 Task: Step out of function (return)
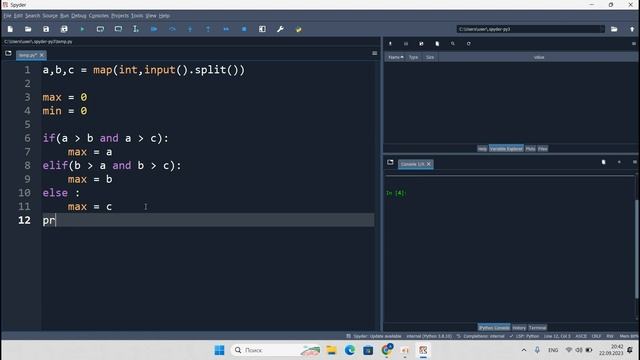pyautogui.click(x=208, y=29)
